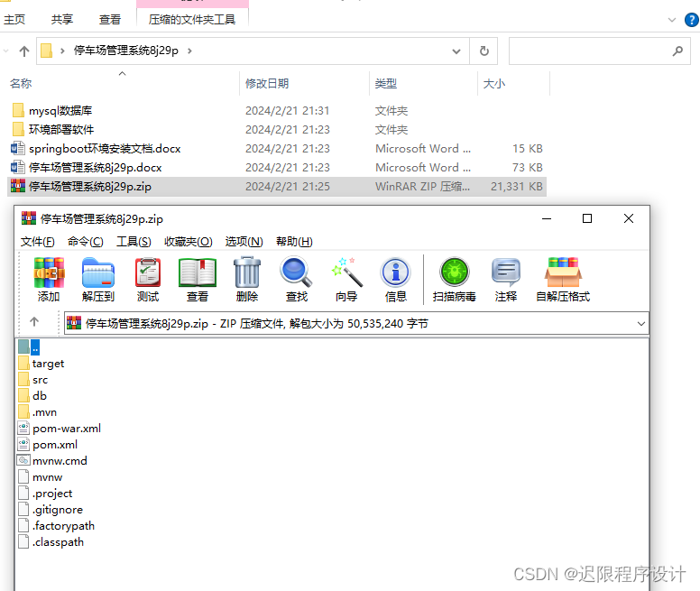Expand the Explorer address bar history dropdown
This screenshot has height=591, width=700.
click(456, 51)
